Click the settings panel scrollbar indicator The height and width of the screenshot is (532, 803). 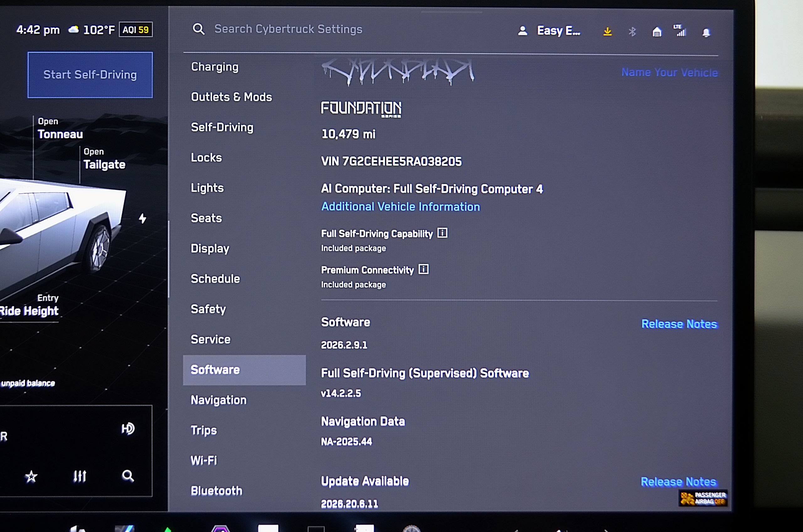169,259
